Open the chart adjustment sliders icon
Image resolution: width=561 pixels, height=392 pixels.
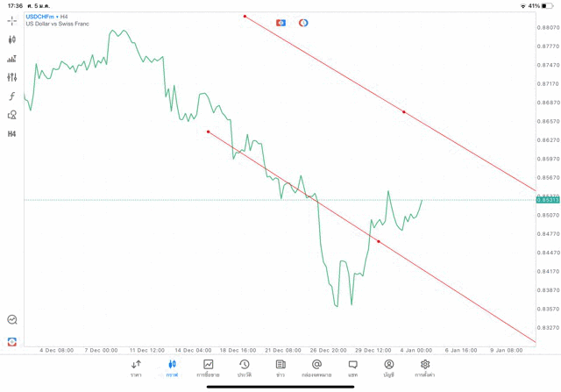tap(12, 77)
